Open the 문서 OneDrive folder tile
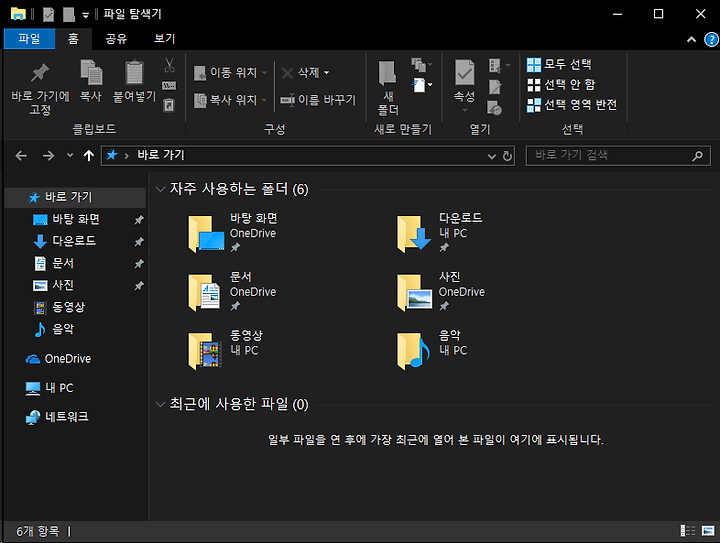720x543 pixels. (233, 291)
